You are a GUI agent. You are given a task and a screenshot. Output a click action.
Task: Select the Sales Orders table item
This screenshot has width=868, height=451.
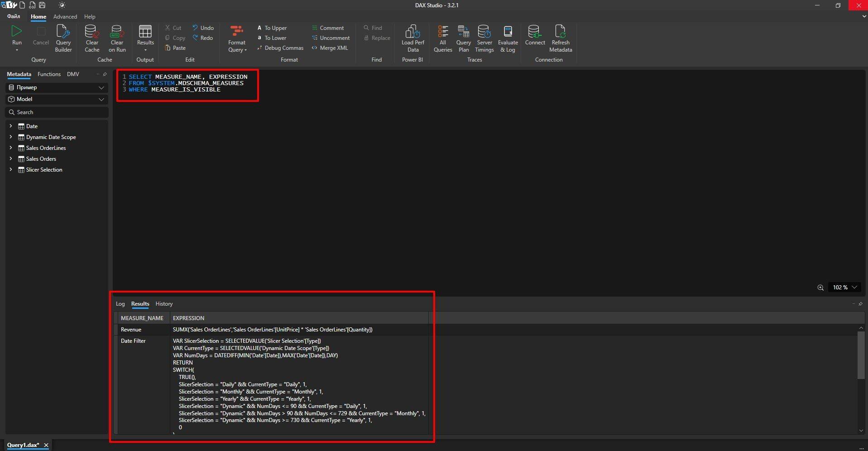tap(41, 159)
